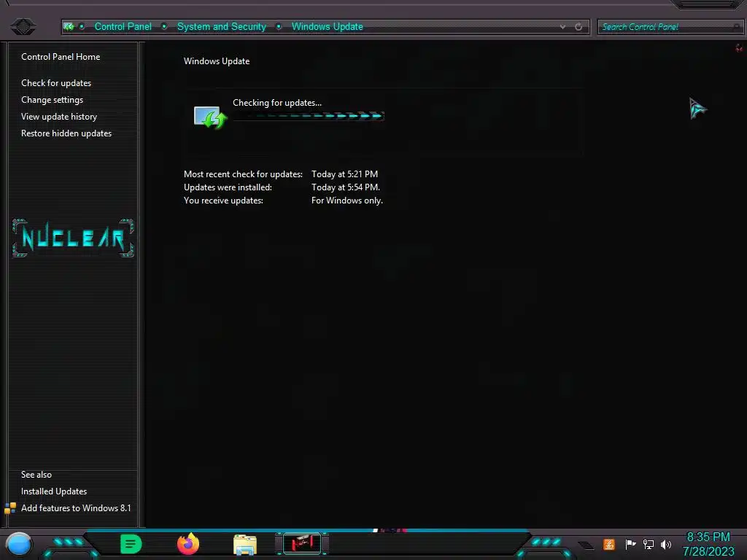Open Installed Updates link
The image size is (747, 560).
[54, 491]
